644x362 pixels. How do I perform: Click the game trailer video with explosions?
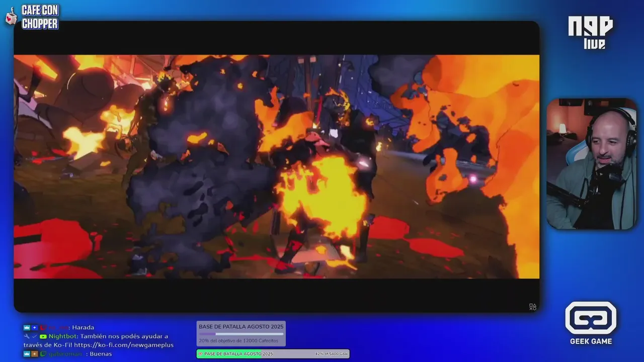(276, 166)
